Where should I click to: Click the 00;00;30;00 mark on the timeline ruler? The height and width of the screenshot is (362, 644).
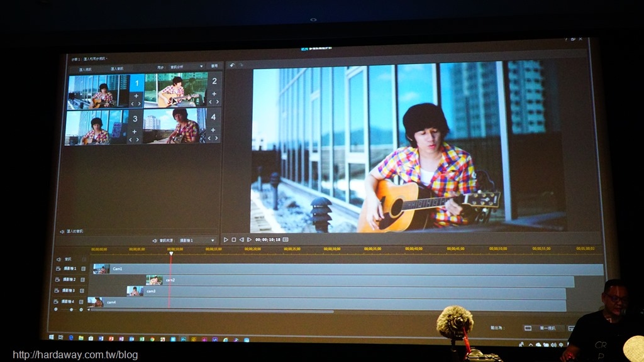click(x=332, y=249)
